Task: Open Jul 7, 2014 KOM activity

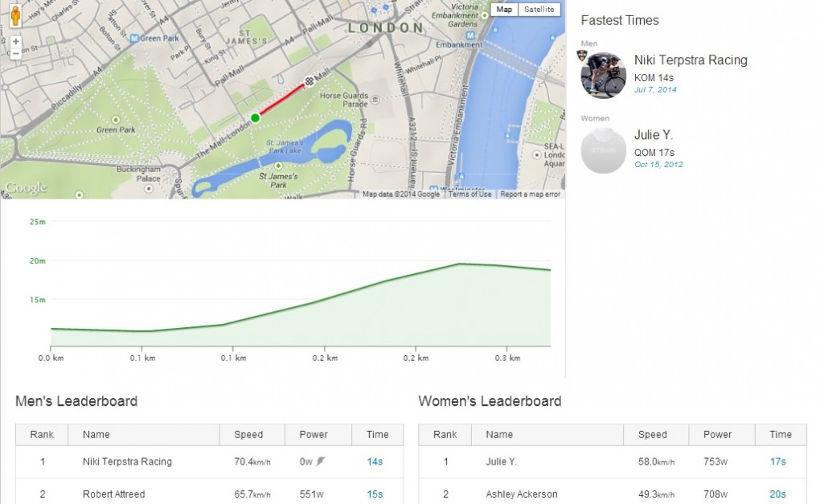Action: 655,90
